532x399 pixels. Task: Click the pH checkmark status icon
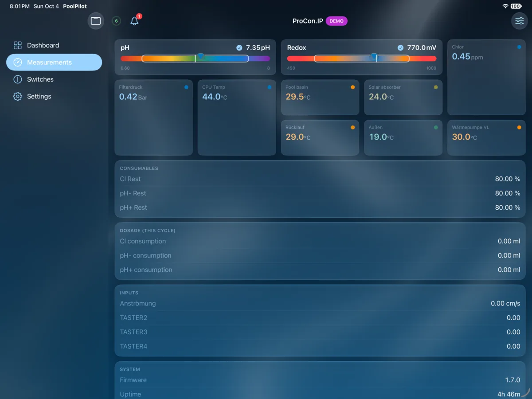tap(239, 48)
